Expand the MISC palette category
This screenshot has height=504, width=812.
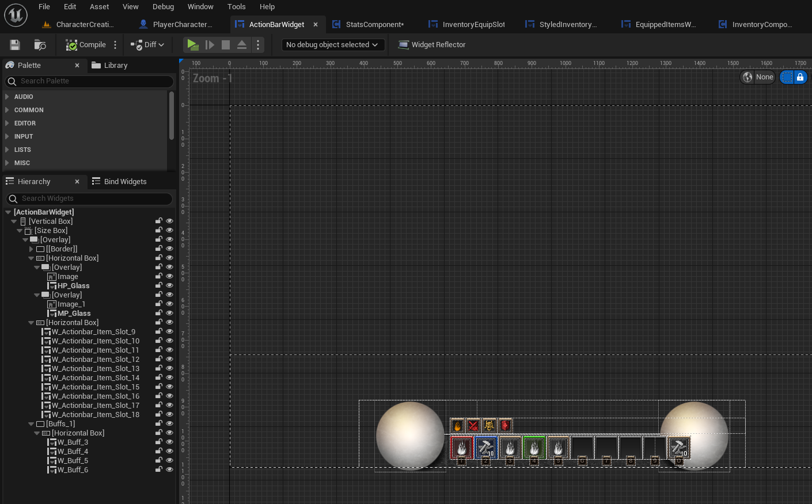click(x=7, y=163)
